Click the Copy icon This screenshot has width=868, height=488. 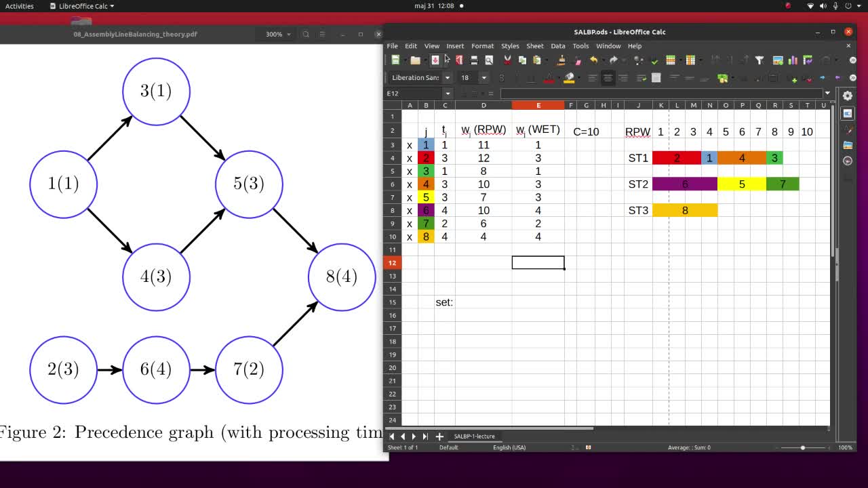(522, 60)
